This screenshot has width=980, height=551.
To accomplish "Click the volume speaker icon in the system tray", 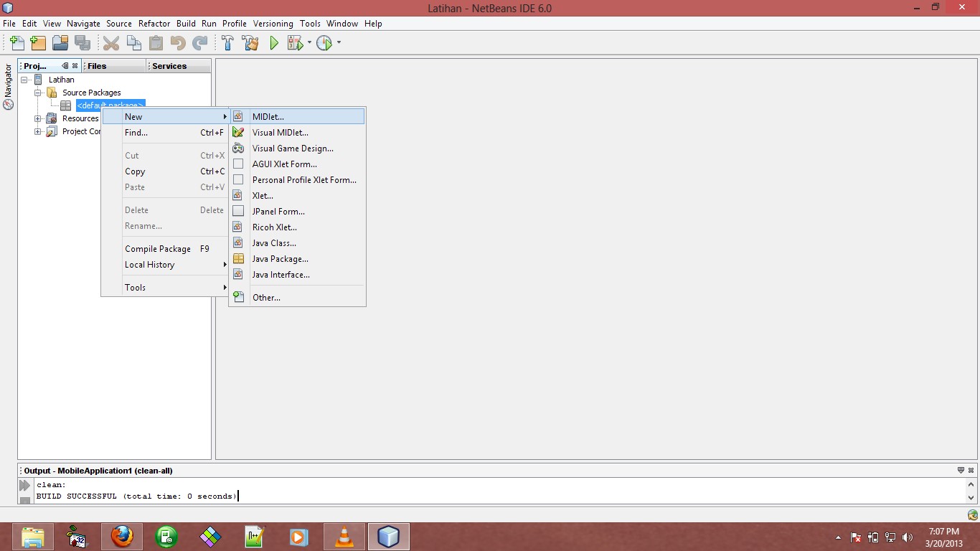I will 908,537.
